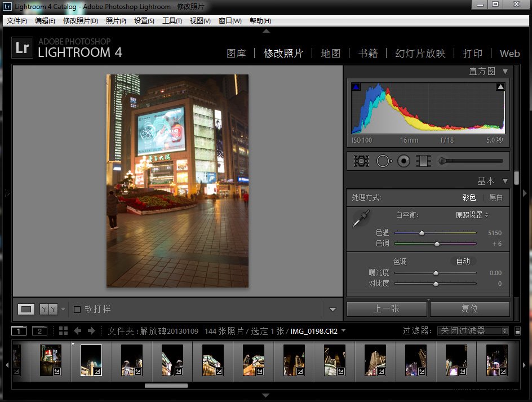Click the 上一张 previous button
The width and height of the screenshot is (532, 402).
point(386,309)
